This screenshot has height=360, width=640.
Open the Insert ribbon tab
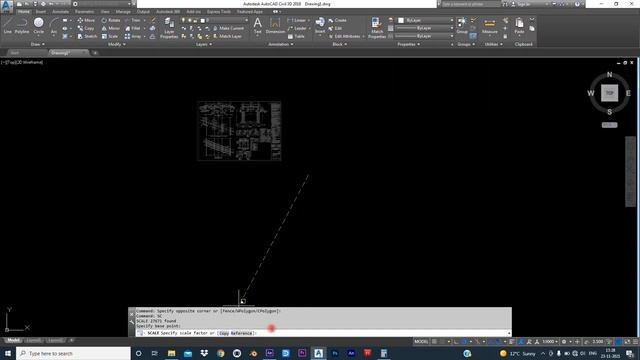pyautogui.click(x=41, y=12)
